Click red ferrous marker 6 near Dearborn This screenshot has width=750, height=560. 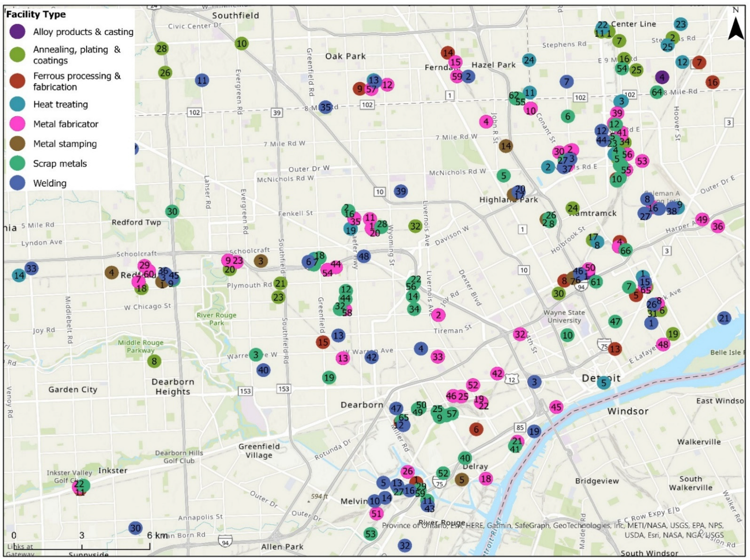pyautogui.click(x=476, y=429)
